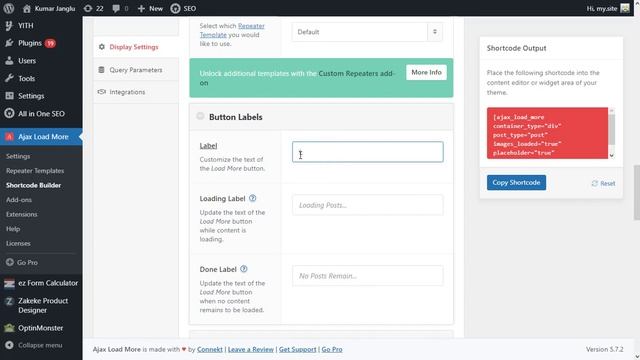
Task: Open the Zakeke Product Designer icon
Action: 9,301
